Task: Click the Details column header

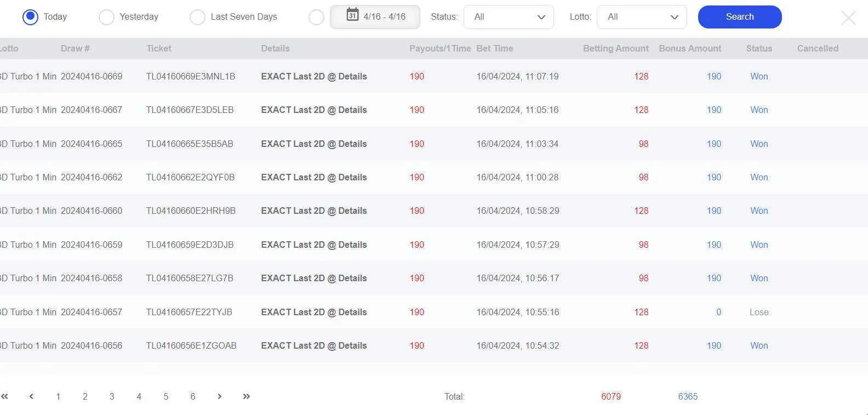Action: coord(275,48)
